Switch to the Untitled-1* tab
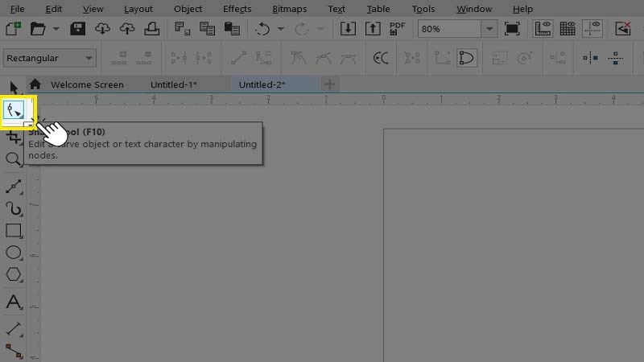 click(174, 84)
